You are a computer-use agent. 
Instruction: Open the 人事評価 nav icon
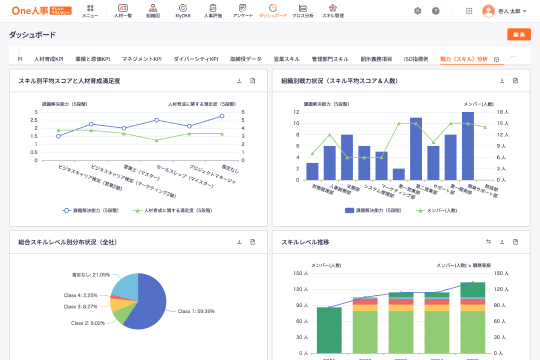[213, 11]
